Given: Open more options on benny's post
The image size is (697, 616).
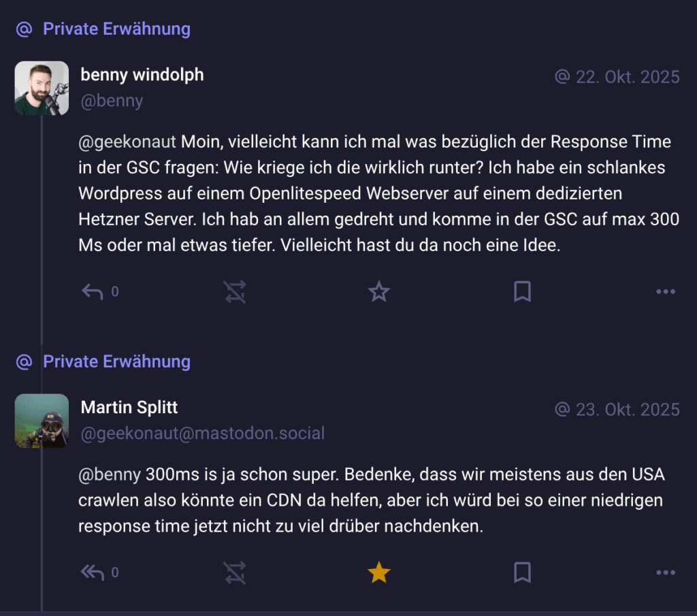Looking at the screenshot, I should pos(665,292).
